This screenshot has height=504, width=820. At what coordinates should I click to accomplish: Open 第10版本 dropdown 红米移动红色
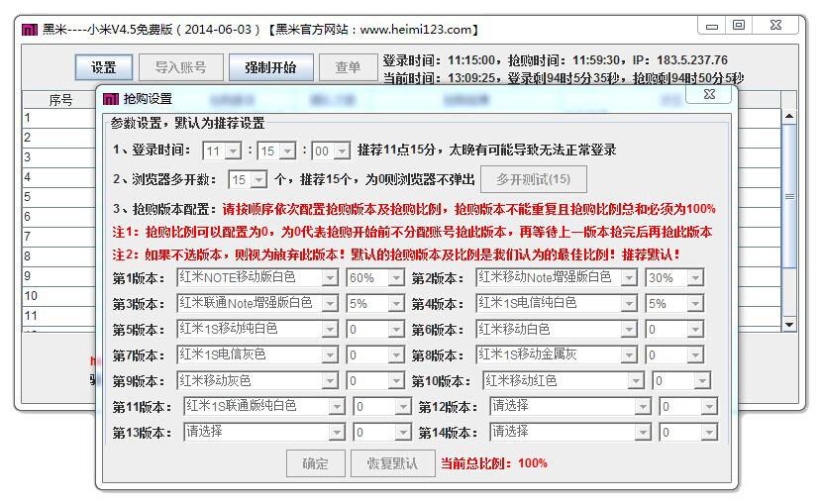click(564, 380)
